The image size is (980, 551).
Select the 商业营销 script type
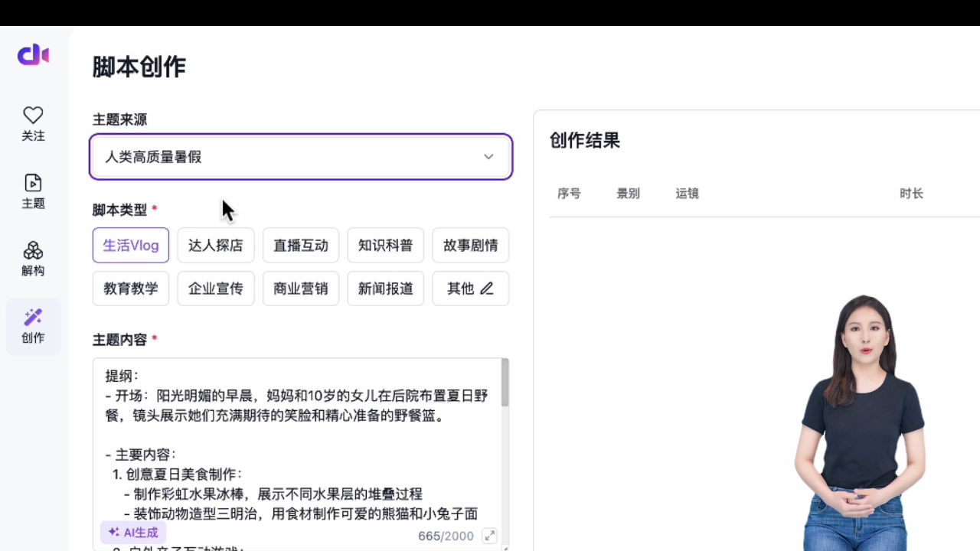tap(301, 289)
